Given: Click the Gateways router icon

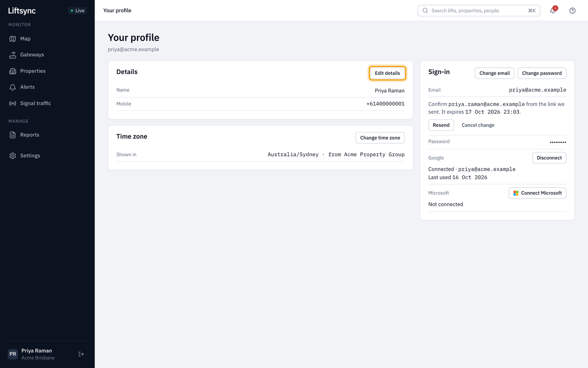Looking at the screenshot, I should [x=13, y=55].
